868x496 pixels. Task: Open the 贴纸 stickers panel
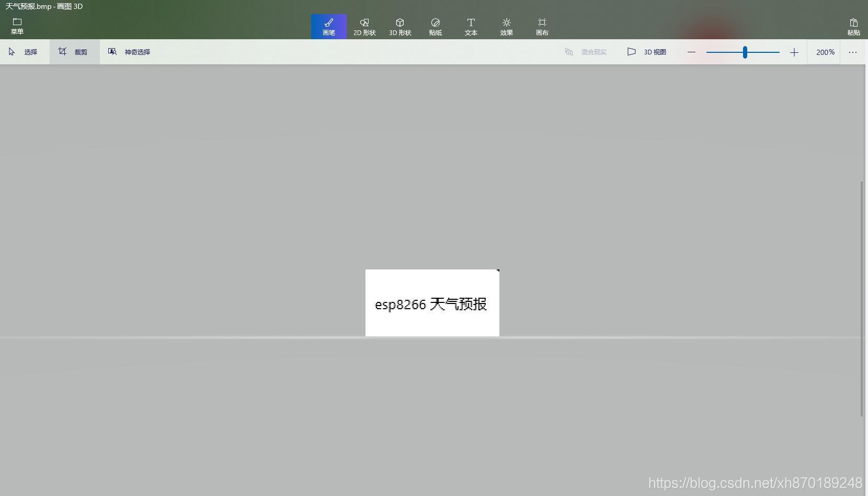tap(436, 26)
